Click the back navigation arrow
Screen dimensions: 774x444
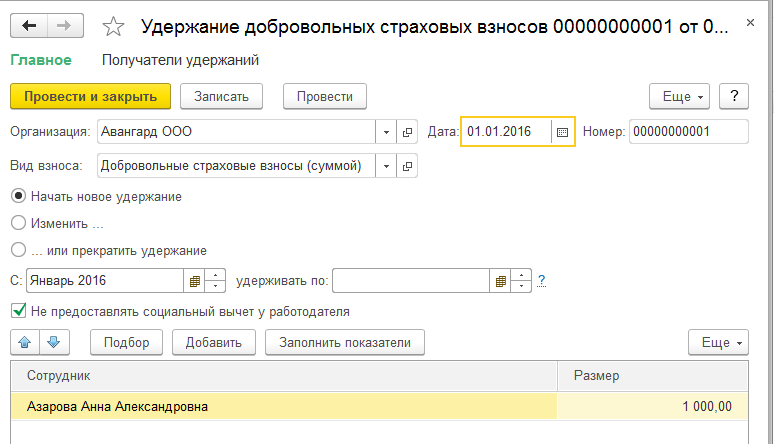tap(30, 26)
